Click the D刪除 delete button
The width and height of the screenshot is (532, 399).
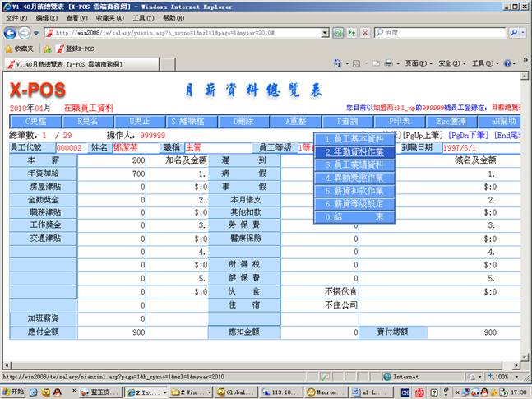[x=244, y=121]
